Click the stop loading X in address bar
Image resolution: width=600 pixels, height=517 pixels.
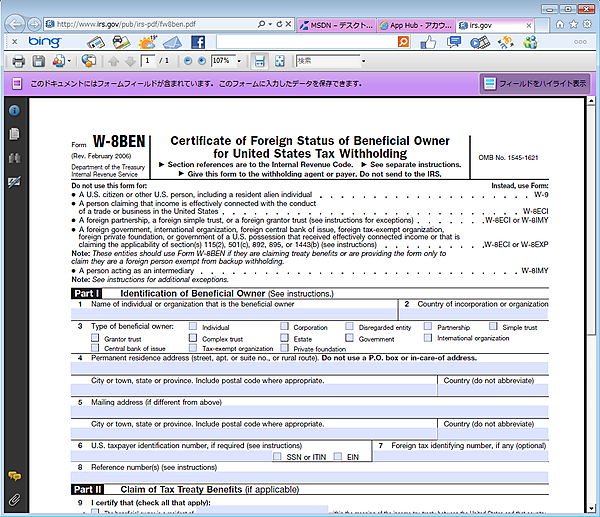289,24
